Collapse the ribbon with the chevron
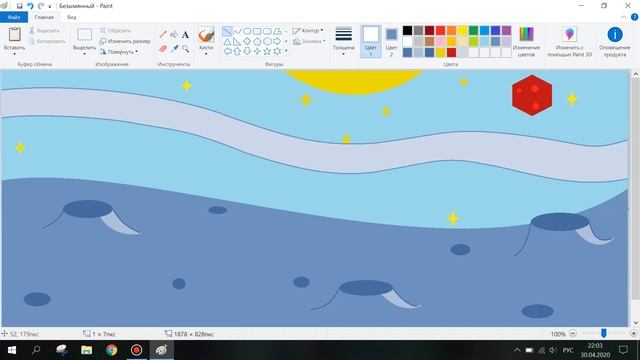The height and width of the screenshot is (360, 640). pos(624,17)
